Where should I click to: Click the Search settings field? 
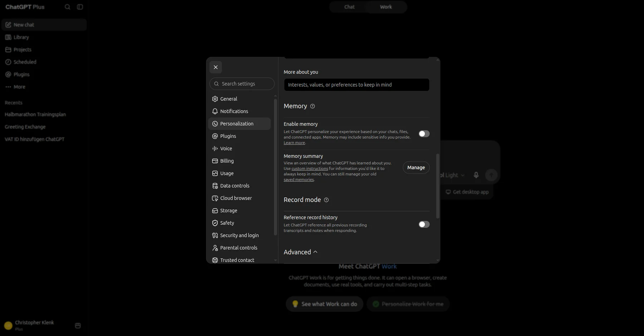tap(242, 84)
